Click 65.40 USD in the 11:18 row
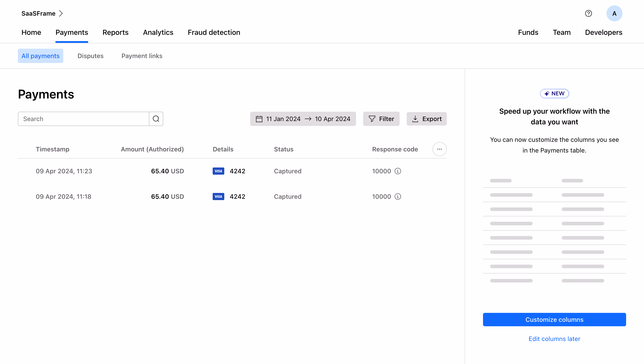This screenshot has width=644, height=364. 167,197
